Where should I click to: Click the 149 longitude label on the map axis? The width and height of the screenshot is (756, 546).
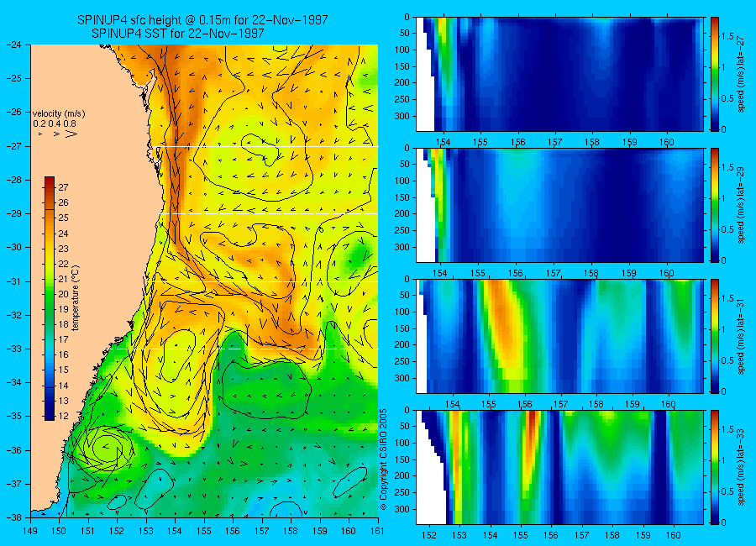click(30, 531)
